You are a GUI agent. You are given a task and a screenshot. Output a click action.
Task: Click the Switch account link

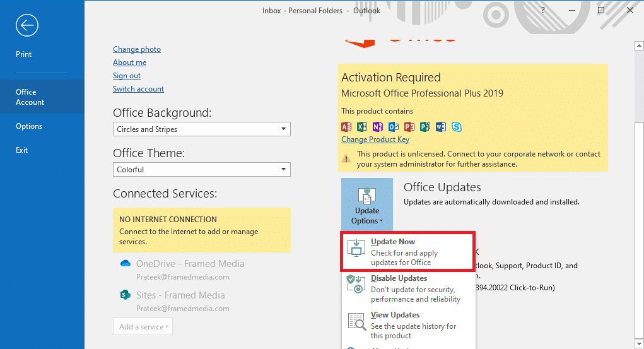pyautogui.click(x=138, y=89)
